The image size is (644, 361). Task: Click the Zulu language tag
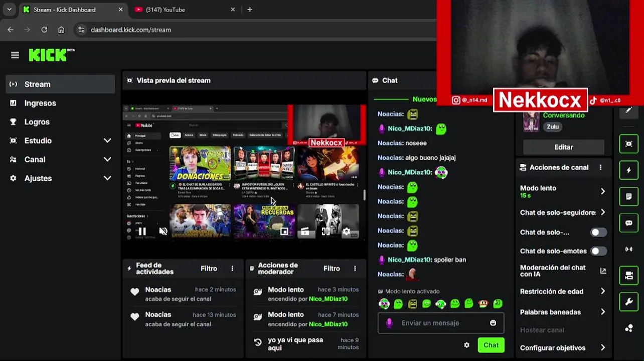[x=553, y=127]
